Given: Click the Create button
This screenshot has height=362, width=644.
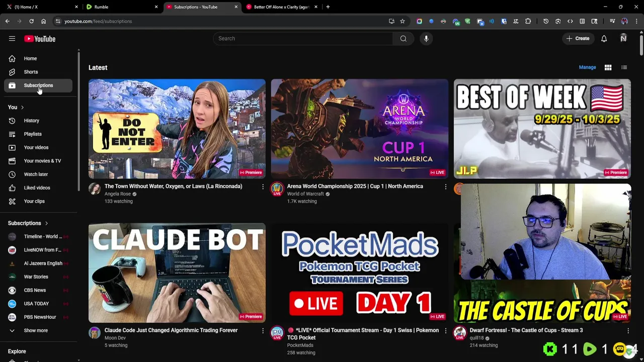Looking at the screenshot, I should pyautogui.click(x=578, y=39).
